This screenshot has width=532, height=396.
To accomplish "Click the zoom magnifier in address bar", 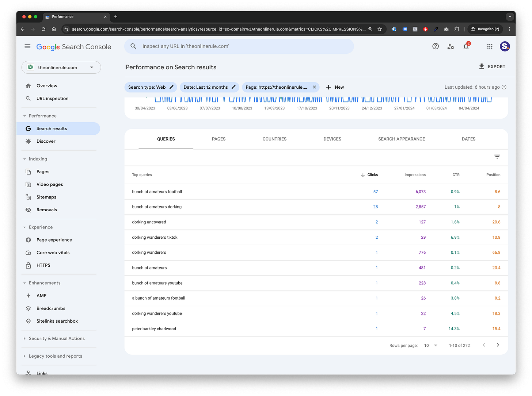I will pos(370,29).
